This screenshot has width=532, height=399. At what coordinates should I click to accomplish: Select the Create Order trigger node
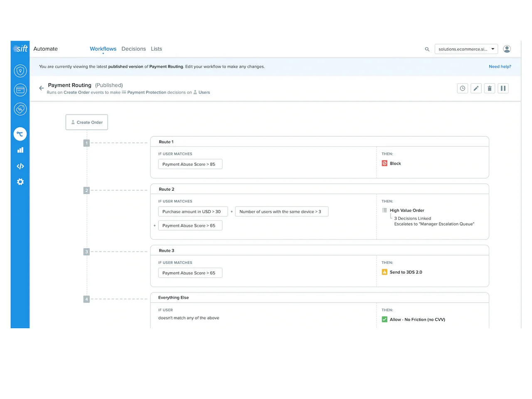coord(87,122)
